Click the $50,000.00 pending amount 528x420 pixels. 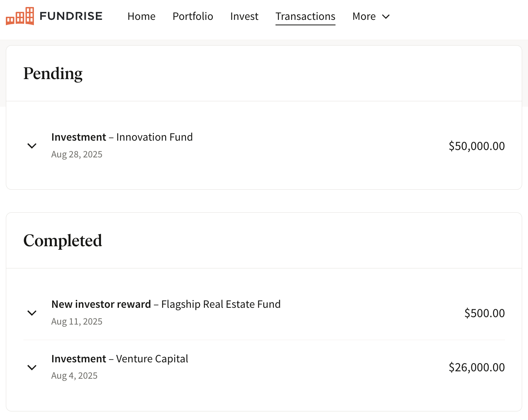477,146
